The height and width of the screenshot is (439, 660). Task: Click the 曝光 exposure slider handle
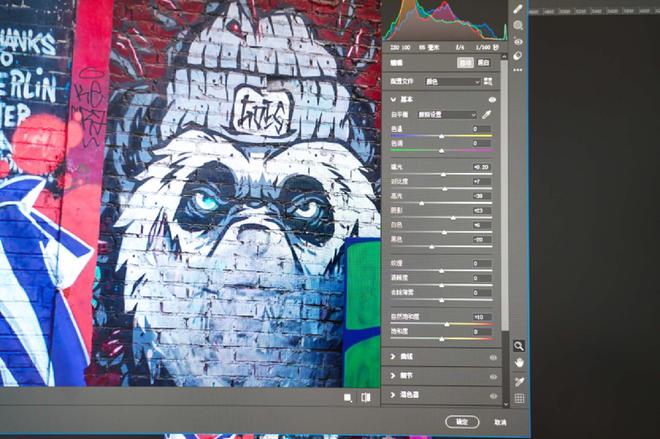[x=443, y=174]
